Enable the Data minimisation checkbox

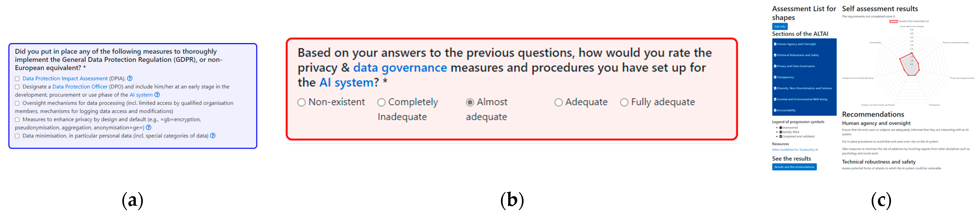(17, 136)
